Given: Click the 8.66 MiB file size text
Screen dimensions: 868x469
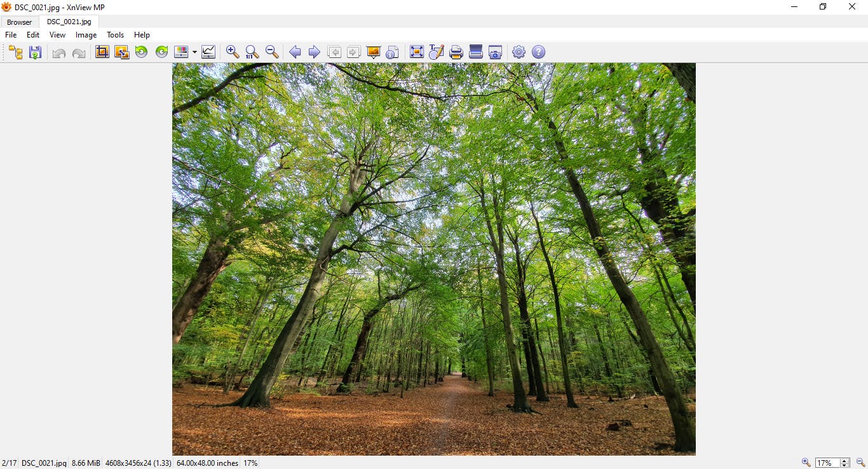Looking at the screenshot, I should click(x=86, y=463).
